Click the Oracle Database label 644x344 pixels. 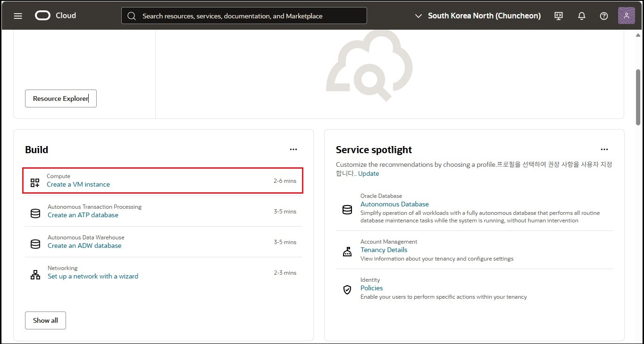(381, 196)
